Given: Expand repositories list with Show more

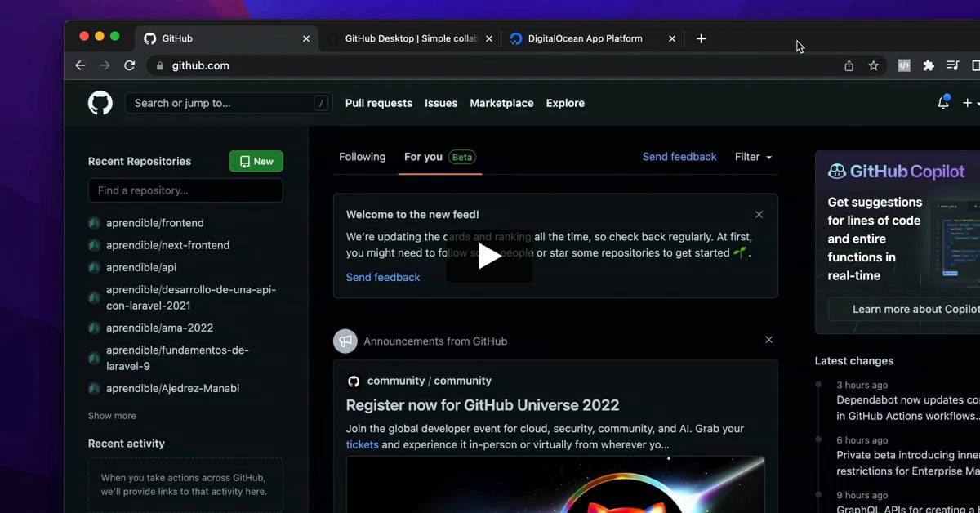Looking at the screenshot, I should 112,416.
